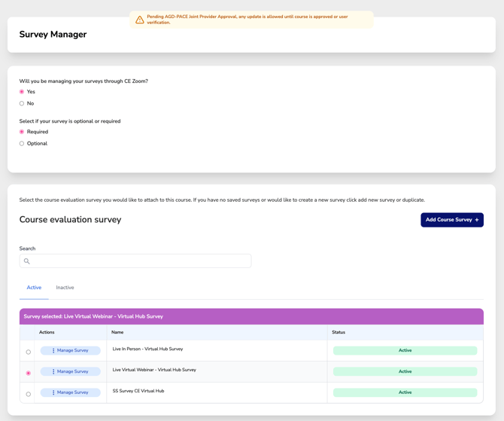Focus the survey Search input field
This screenshot has height=421, width=504.
(x=139, y=261)
